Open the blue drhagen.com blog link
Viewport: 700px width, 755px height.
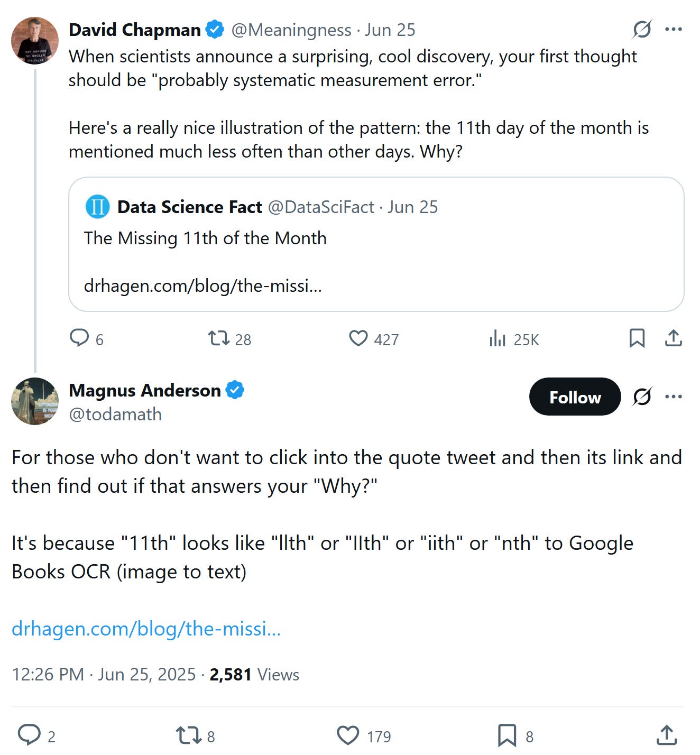[146, 629]
